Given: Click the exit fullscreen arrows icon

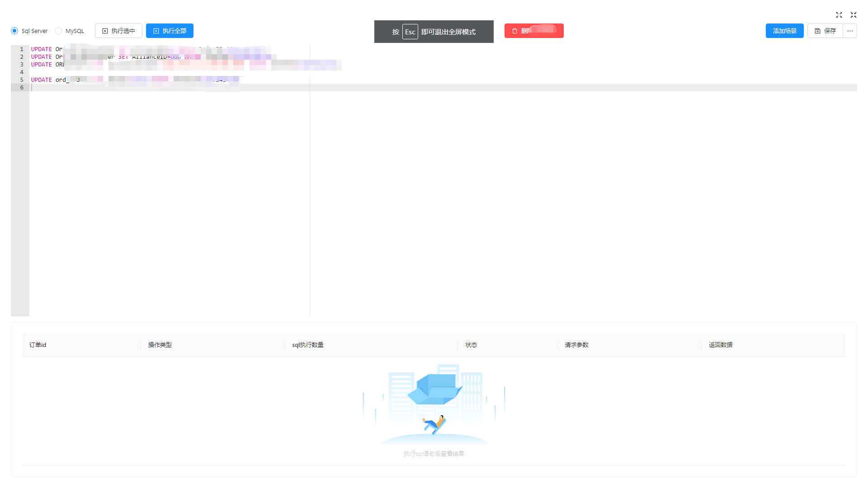Looking at the screenshot, I should [x=854, y=15].
